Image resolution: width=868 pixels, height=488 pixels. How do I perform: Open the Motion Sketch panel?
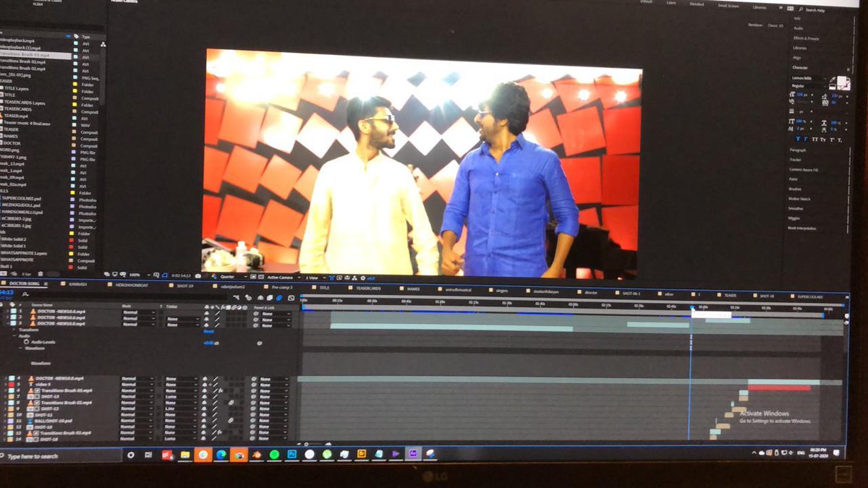coord(800,199)
